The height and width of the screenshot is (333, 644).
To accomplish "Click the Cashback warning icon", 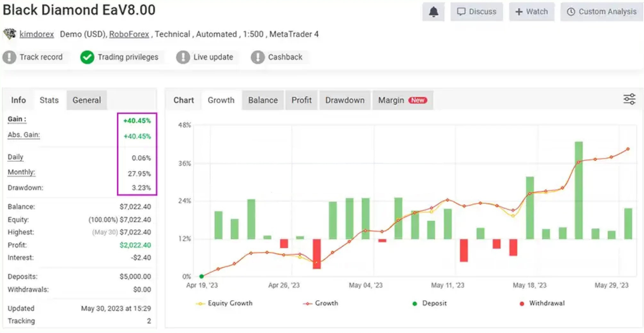I will point(257,57).
